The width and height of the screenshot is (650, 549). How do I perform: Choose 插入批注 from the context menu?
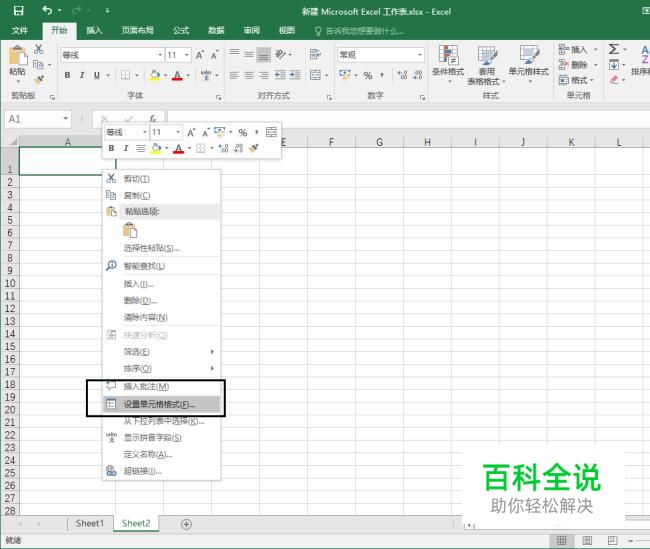tap(161, 386)
